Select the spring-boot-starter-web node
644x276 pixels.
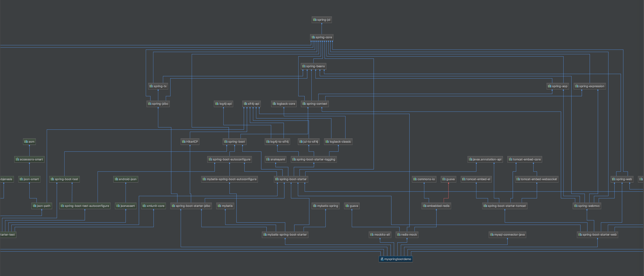[x=597, y=235]
